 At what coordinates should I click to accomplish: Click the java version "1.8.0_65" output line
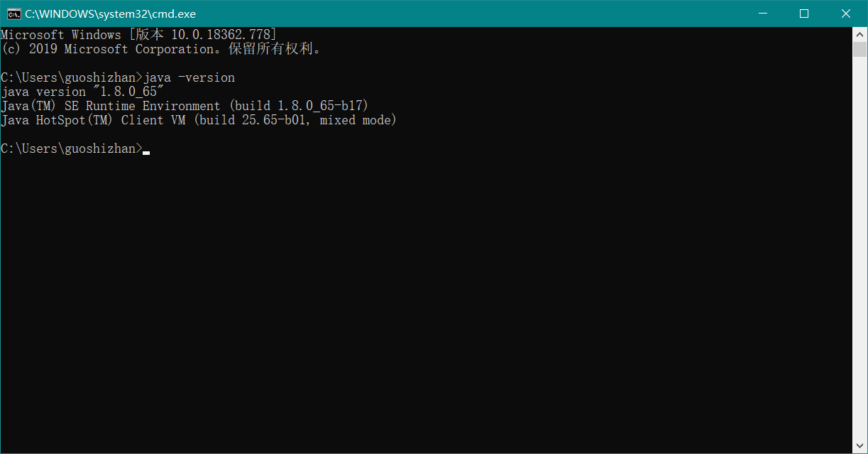pos(83,92)
